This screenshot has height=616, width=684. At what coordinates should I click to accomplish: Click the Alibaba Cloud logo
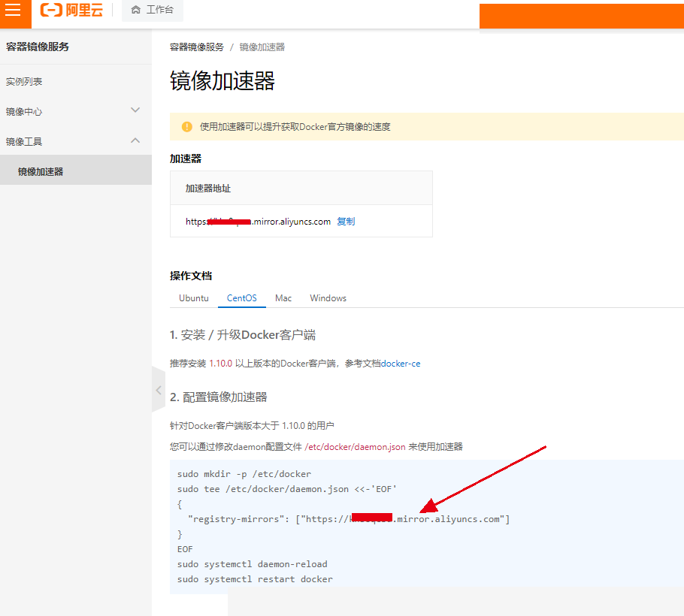pyautogui.click(x=71, y=10)
